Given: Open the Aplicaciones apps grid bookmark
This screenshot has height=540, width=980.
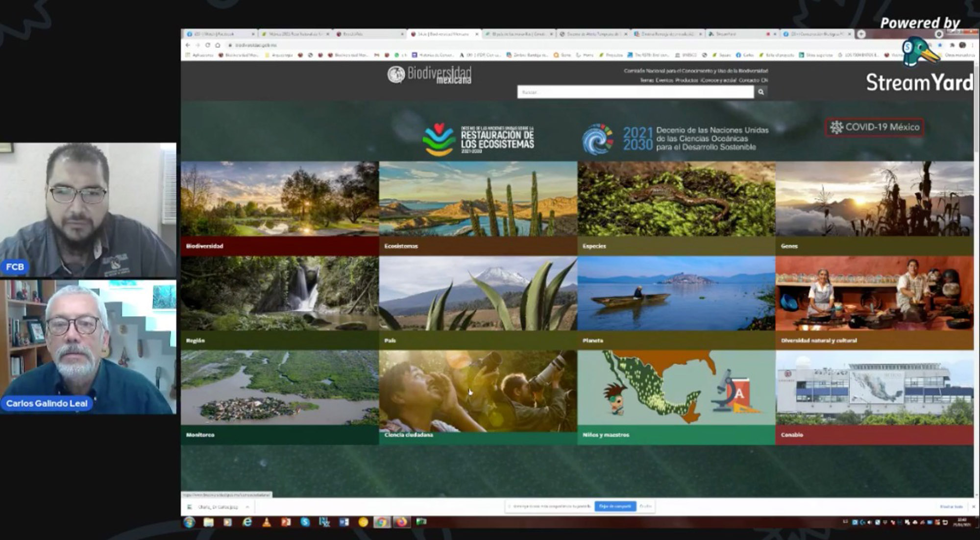Looking at the screenshot, I should (x=198, y=55).
